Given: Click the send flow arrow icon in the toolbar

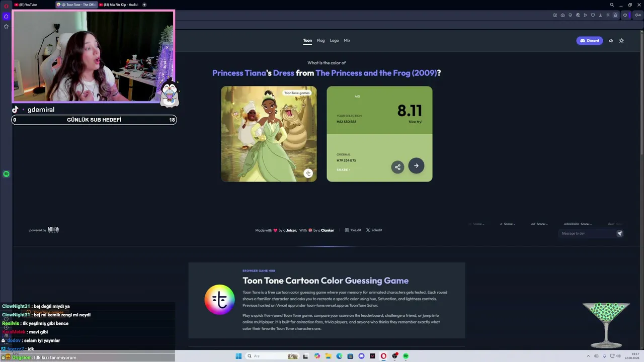Looking at the screenshot, I should click(586, 15).
